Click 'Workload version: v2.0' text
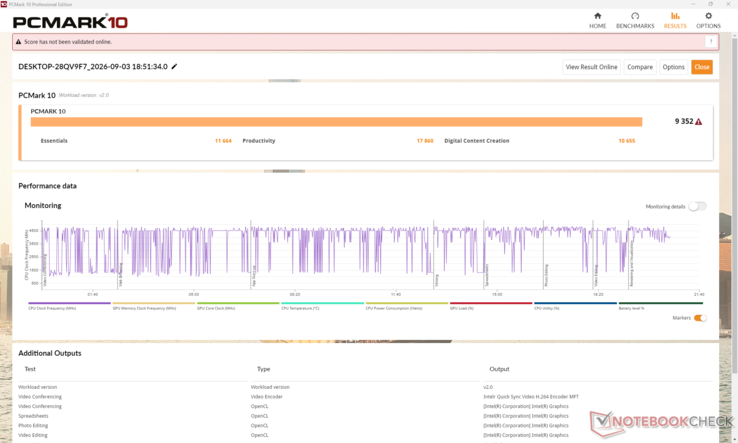This screenshot has width=738, height=443. 84,95
